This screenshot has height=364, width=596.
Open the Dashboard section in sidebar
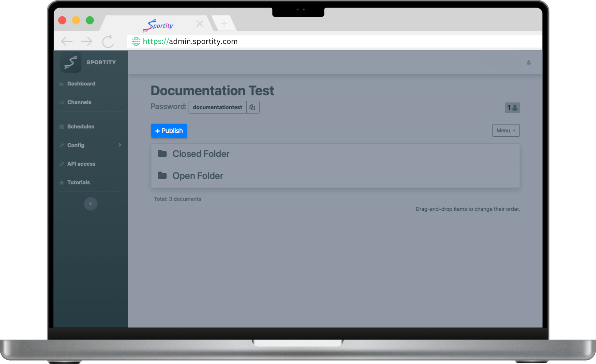coord(81,83)
